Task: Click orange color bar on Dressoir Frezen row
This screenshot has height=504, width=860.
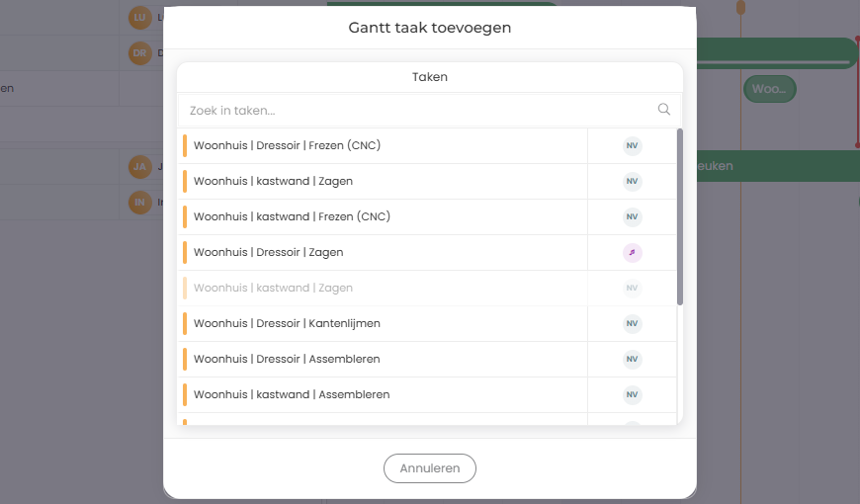Action: 185,146
